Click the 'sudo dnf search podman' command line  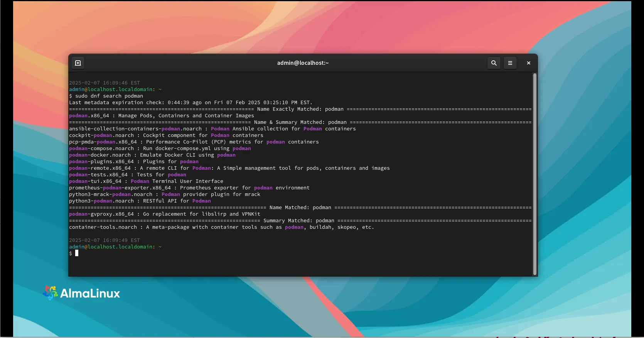(x=106, y=96)
